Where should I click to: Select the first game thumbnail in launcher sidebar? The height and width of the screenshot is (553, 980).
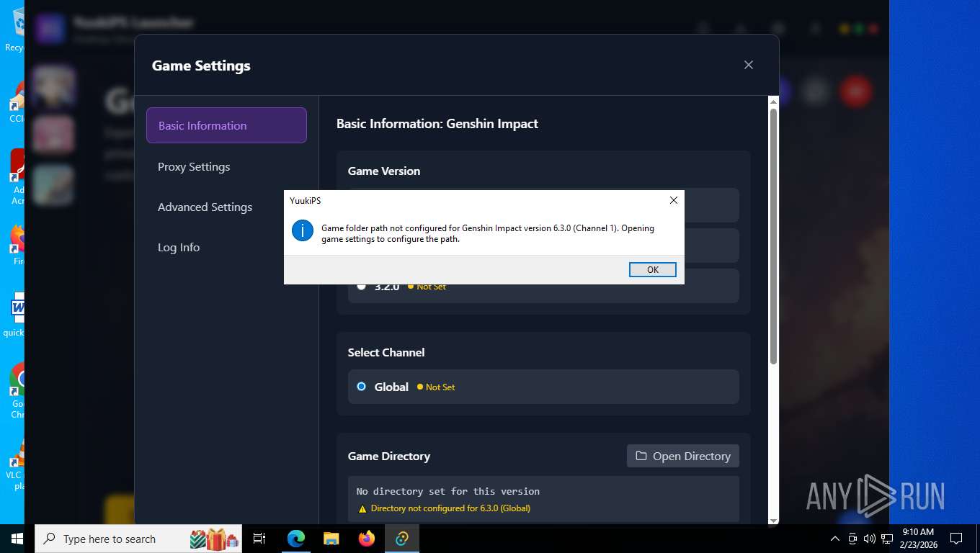click(x=53, y=86)
